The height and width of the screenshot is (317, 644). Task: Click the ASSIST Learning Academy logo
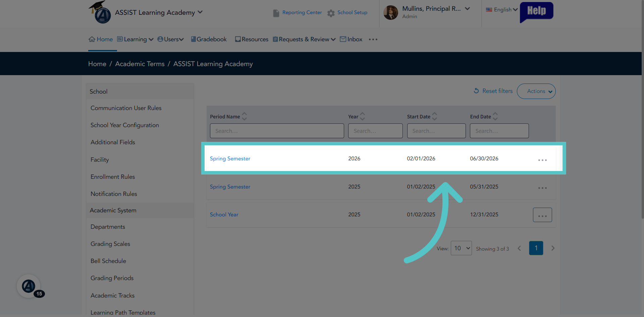pos(100,12)
